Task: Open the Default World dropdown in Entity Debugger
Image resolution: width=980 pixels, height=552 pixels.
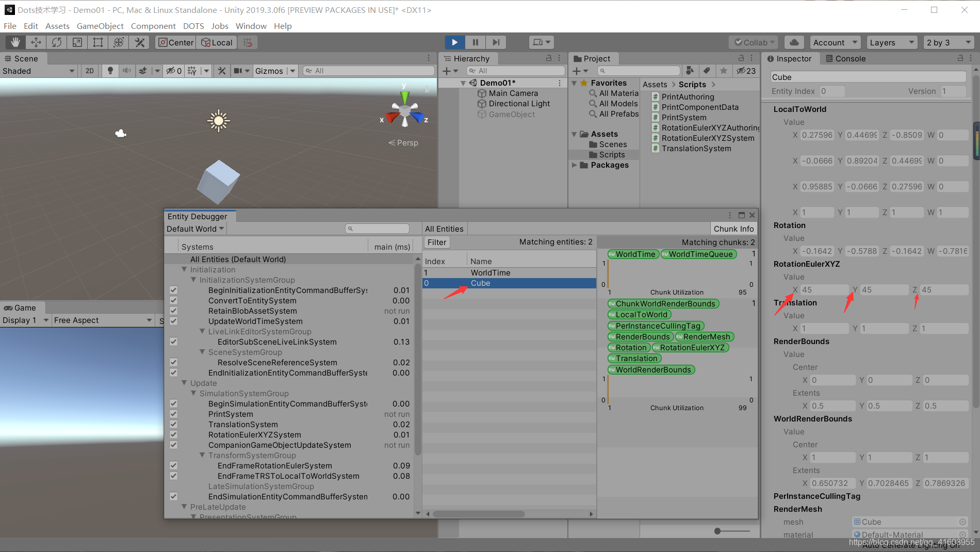Action: coord(194,229)
